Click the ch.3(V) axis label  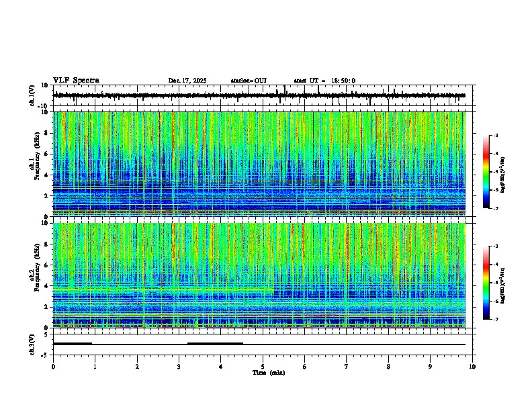coord(32,345)
